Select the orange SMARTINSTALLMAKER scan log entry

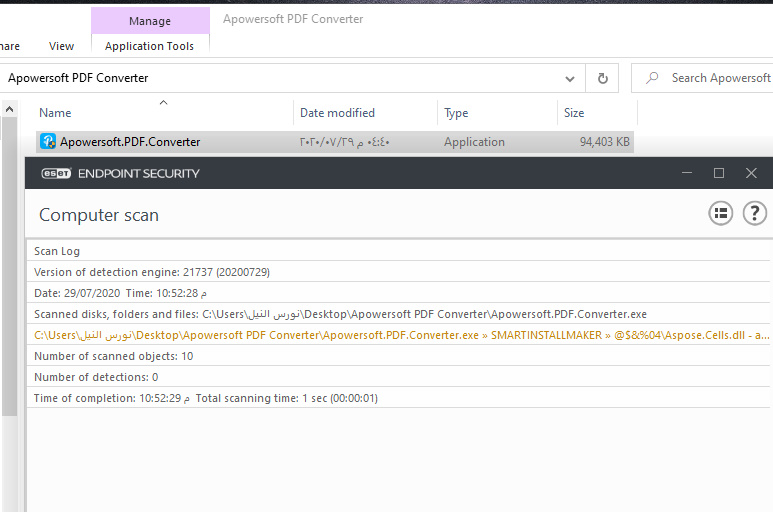click(400, 336)
